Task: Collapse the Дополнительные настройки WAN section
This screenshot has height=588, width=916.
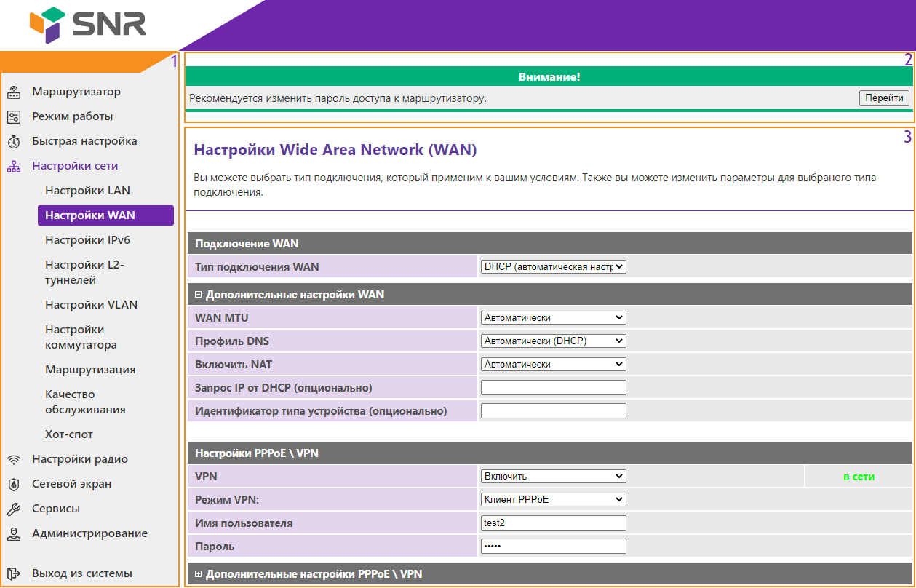Action: pyautogui.click(x=198, y=295)
